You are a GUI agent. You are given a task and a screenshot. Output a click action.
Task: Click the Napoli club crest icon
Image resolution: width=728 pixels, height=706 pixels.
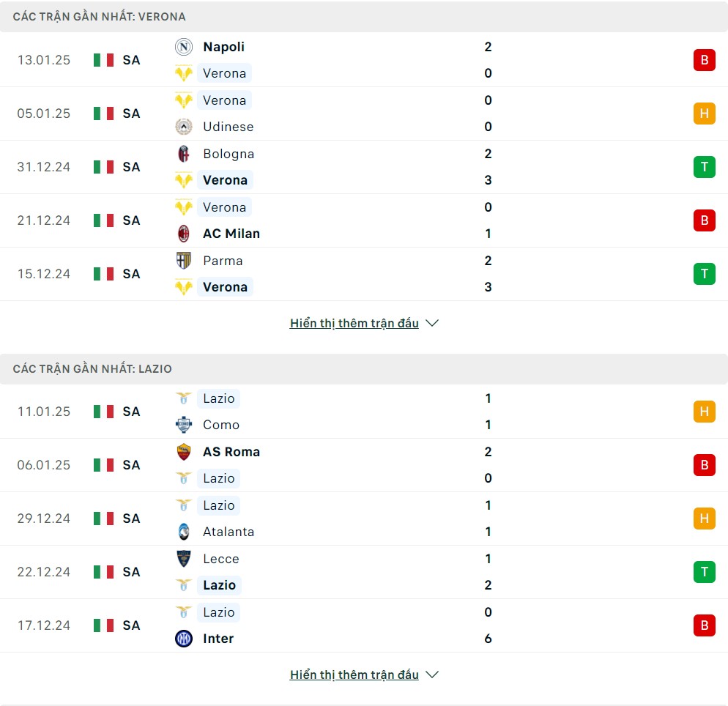coord(184,47)
